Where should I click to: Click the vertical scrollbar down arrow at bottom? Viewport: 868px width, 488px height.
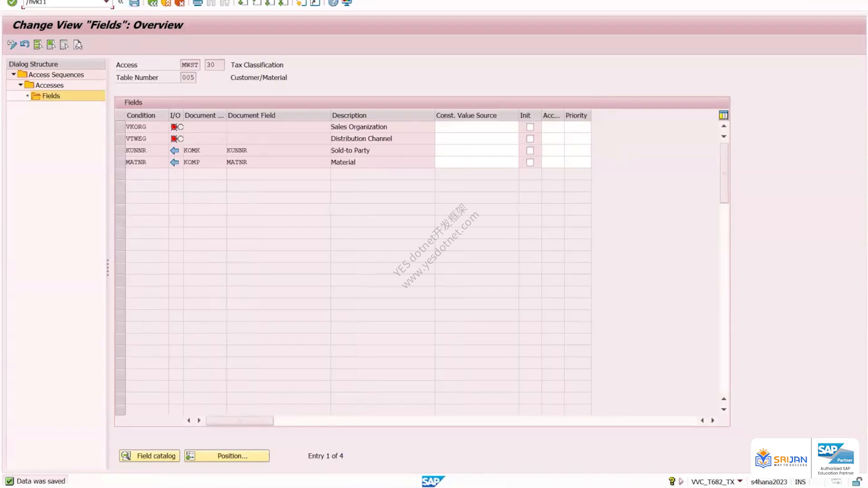pyautogui.click(x=724, y=409)
